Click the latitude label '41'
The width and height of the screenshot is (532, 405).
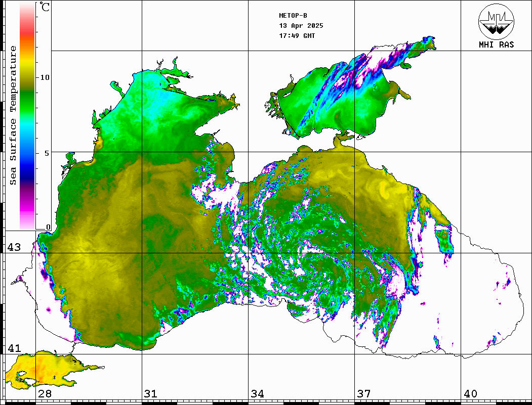[x=14, y=348]
